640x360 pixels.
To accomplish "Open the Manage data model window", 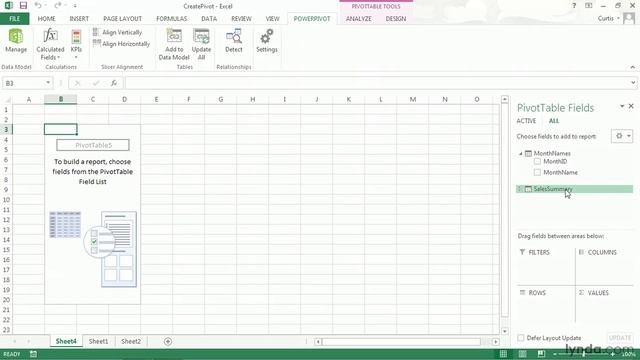I will (x=16, y=41).
